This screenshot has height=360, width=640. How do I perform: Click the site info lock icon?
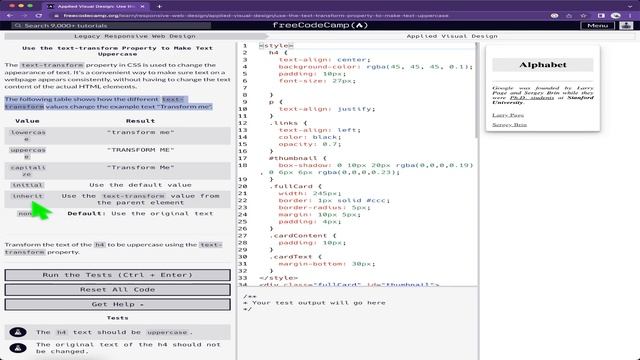point(57,16)
